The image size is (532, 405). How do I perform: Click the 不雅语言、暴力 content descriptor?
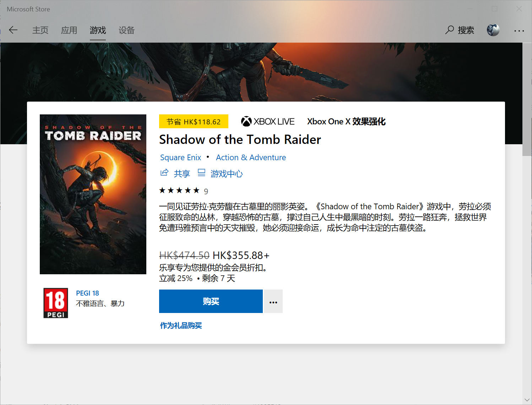(100, 303)
